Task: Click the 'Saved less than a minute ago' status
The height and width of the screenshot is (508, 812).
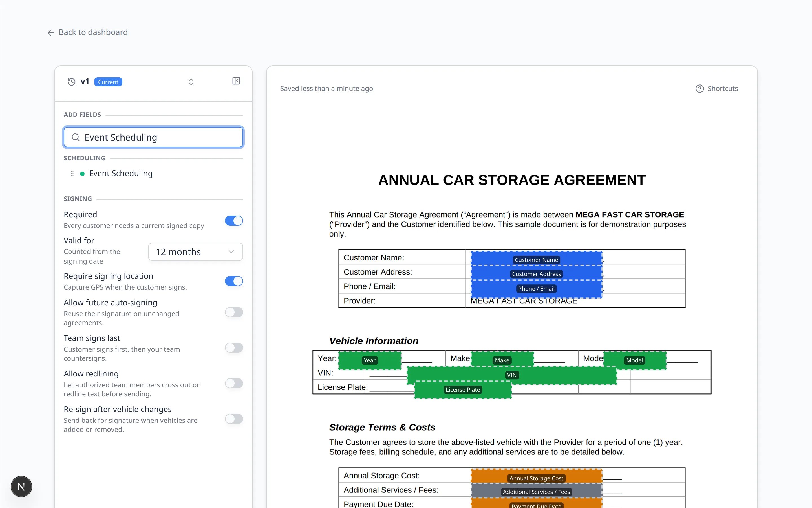Action: pyautogui.click(x=326, y=89)
